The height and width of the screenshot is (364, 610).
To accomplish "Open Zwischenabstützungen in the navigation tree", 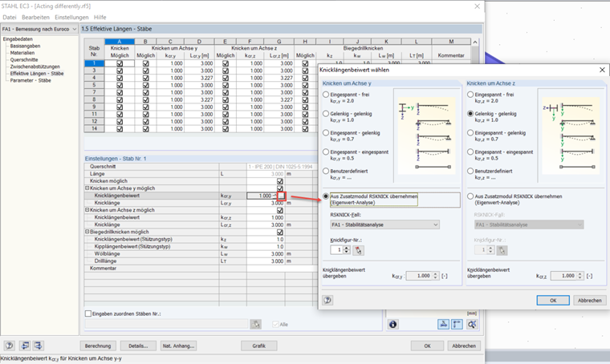I will tap(35, 67).
